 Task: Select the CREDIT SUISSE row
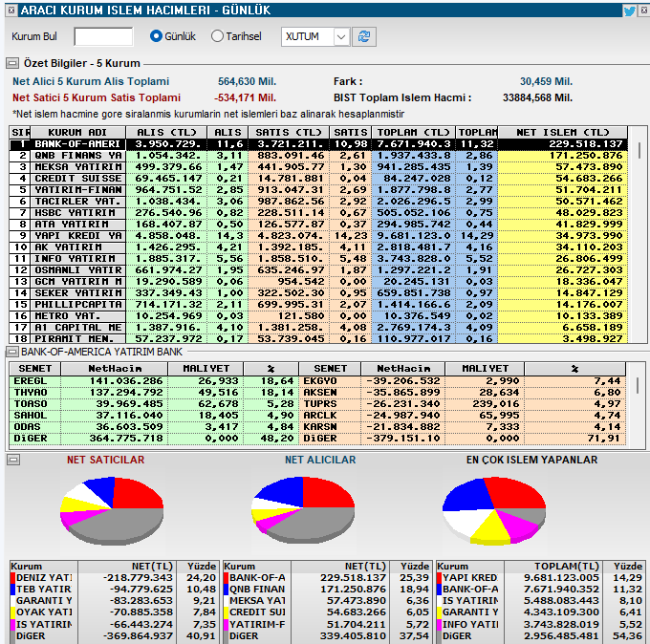pos(318,178)
